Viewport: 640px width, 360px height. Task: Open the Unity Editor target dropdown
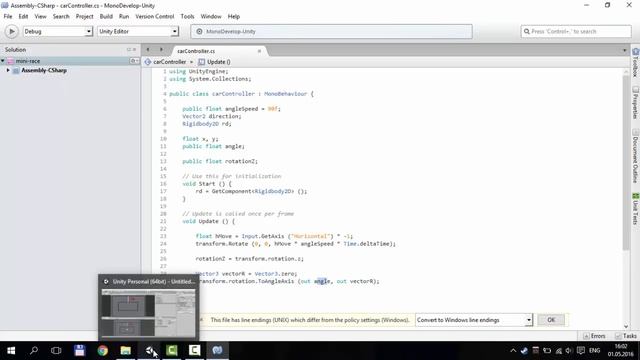pos(138,31)
